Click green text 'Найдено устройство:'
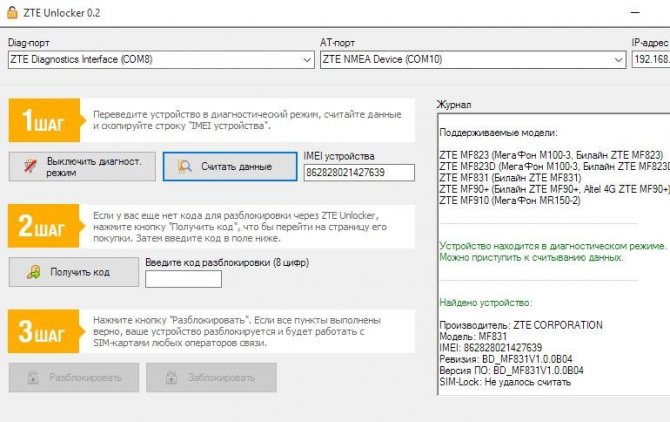This screenshot has width=670, height=422. (486, 303)
